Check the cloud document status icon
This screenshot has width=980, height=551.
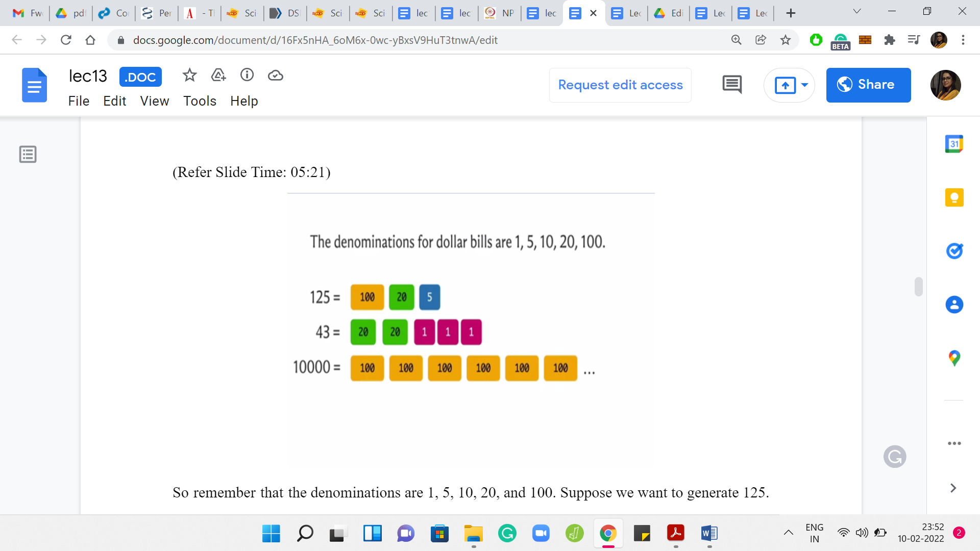point(276,76)
